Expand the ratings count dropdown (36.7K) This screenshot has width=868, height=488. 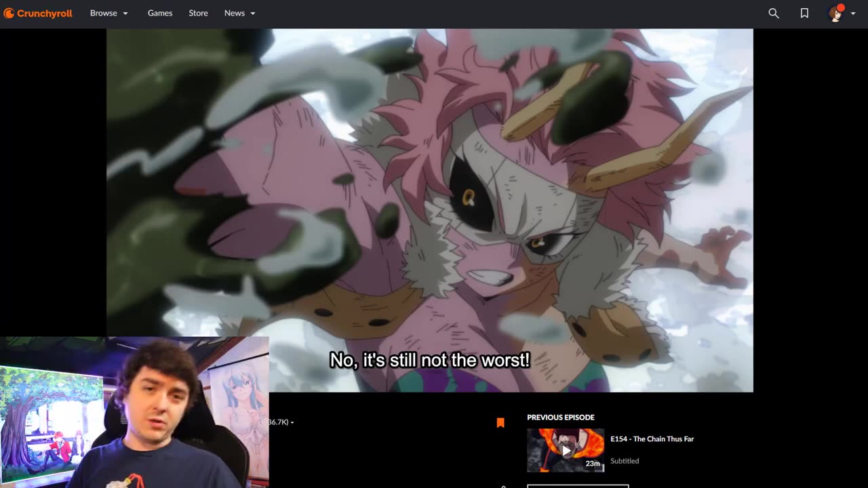[x=281, y=422]
